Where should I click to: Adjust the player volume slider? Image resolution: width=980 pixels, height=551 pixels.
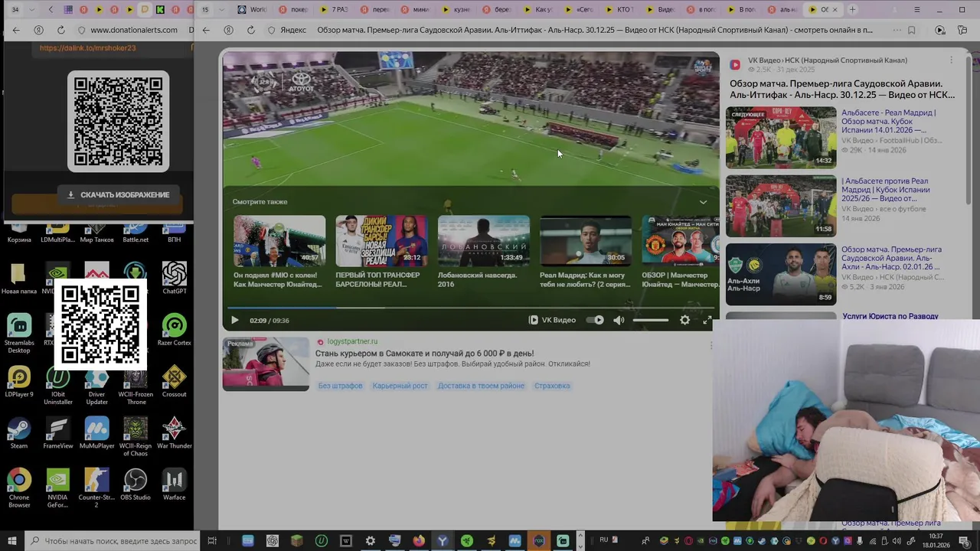(x=651, y=320)
